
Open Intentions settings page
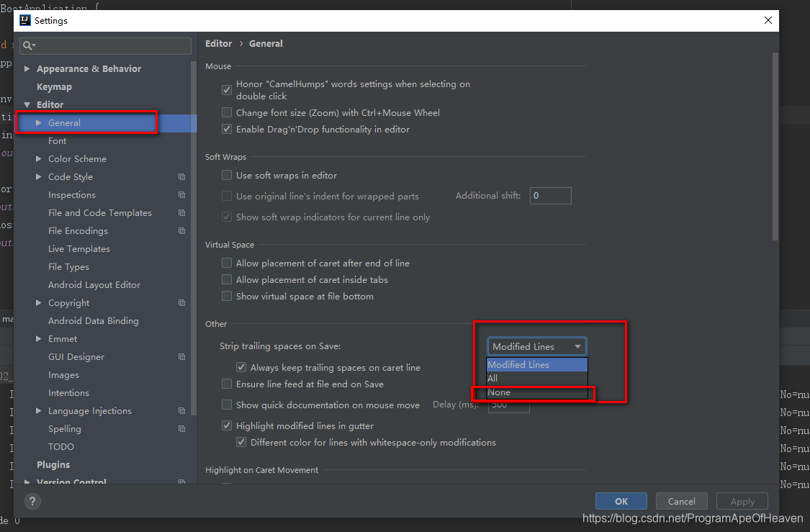(68, 393)
